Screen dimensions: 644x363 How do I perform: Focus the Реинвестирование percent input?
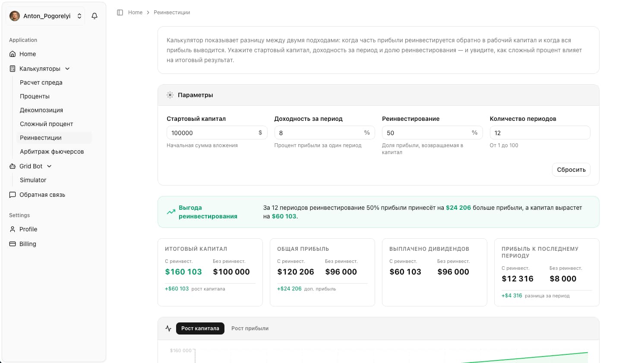432,133
